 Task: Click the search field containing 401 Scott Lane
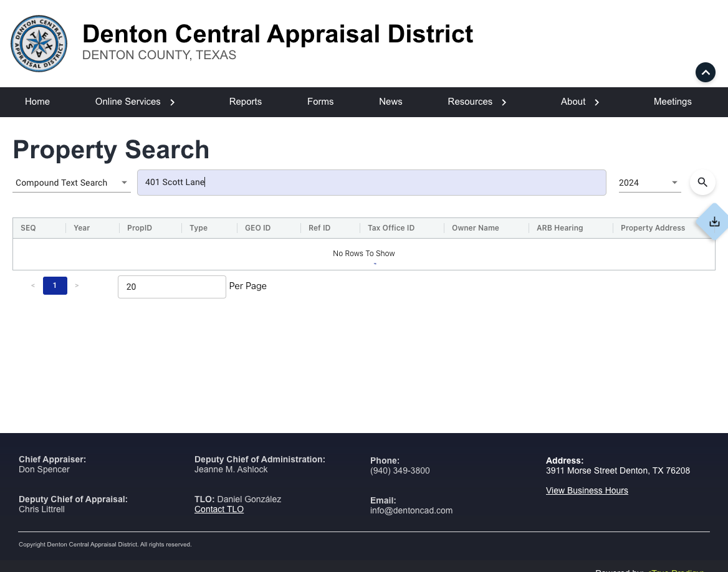pyautogui.click(x=371, y=183)
